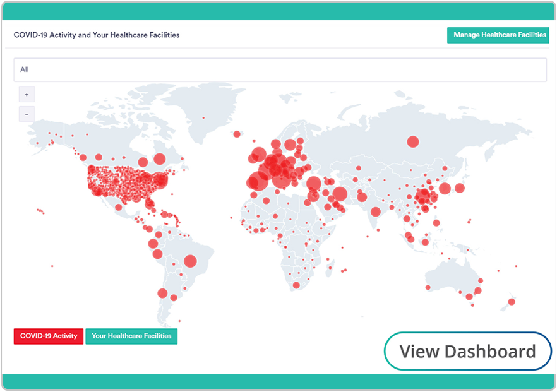Select the large bubble over Brazil

pos(191,261)
